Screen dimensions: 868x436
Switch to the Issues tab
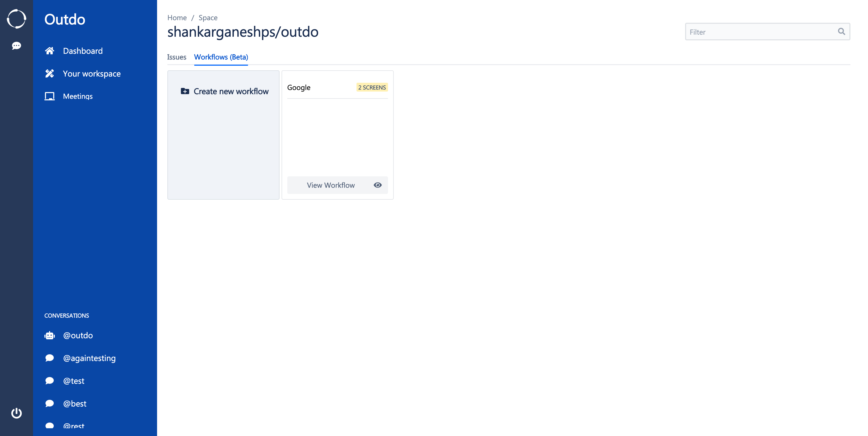click(x=176, y=57)
